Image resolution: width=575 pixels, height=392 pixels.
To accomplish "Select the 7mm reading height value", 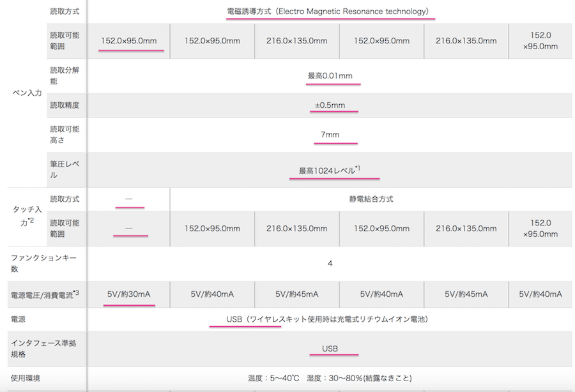I will (x=330, y=135).
